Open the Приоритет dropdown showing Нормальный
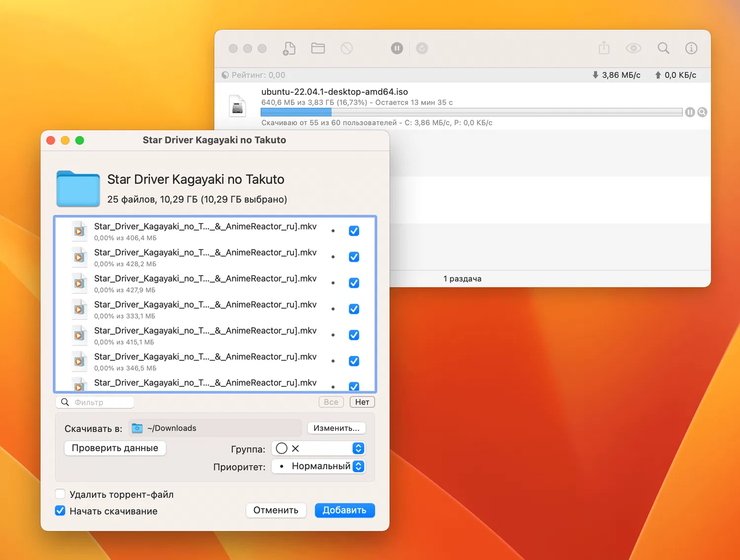 point(318,466)
